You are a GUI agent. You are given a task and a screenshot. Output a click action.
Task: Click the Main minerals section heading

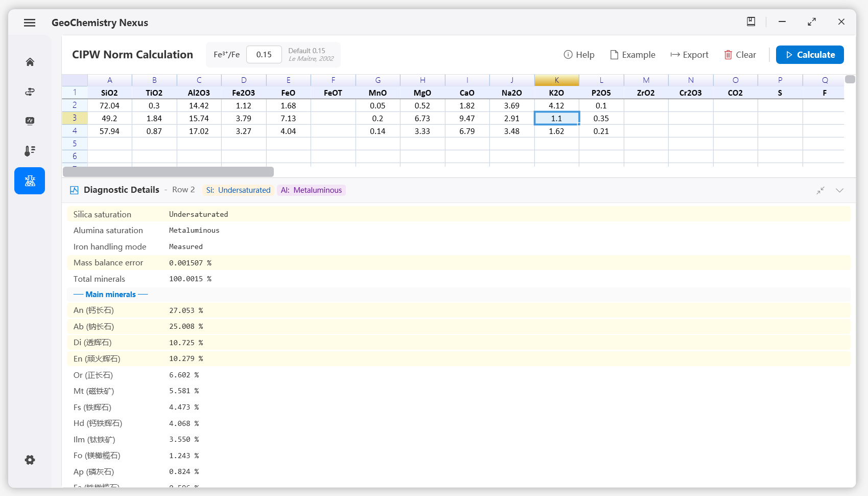pyautogui.click(x=110, y=295)
